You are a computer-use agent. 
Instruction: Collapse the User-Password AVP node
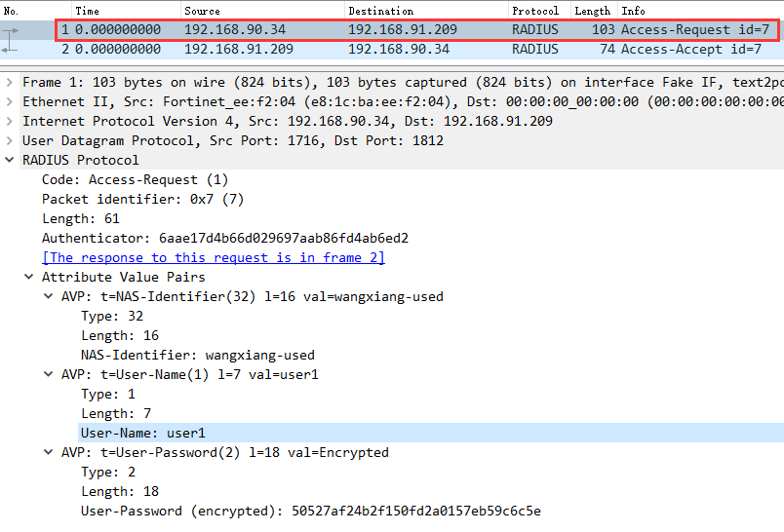click(x=50, y=452)
